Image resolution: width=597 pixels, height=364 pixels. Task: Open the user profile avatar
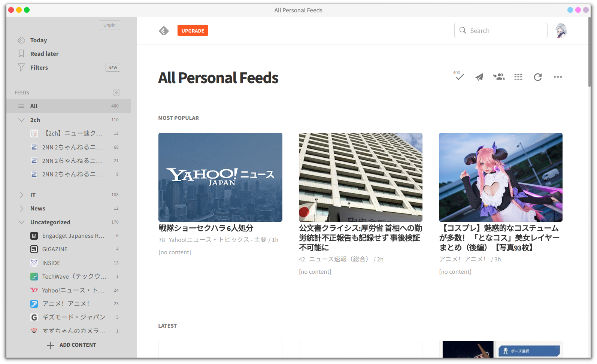pos(561,31)
